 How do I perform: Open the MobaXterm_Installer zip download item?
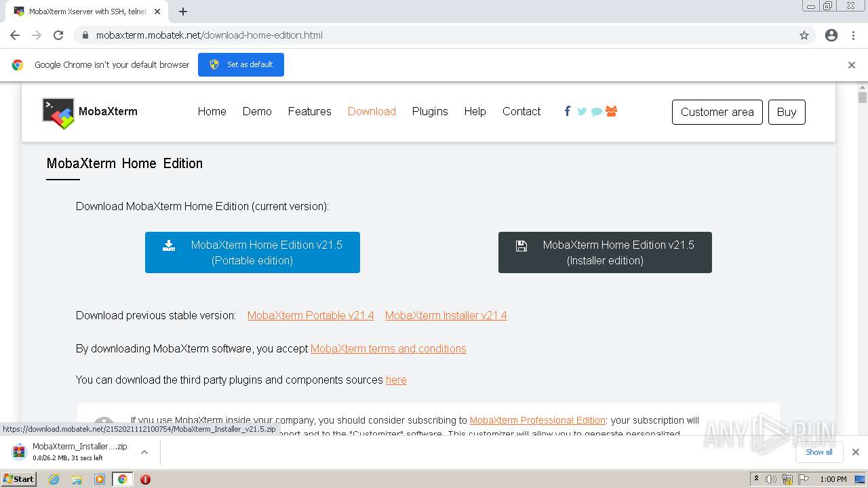pyautogui.click(x=71, y=452)
